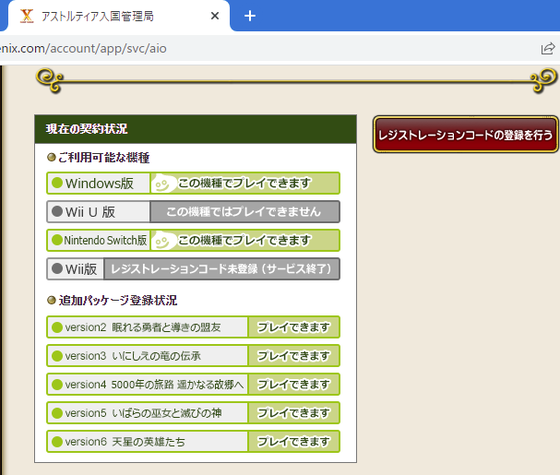
Task: Click プレイできます status for version4
Action: click(294, 384)
